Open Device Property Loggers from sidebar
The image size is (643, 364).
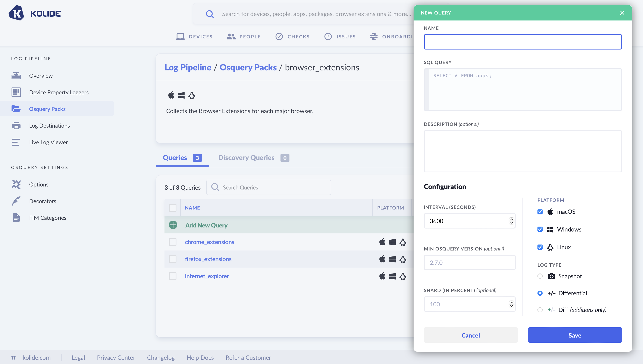pyautogui.click(x=59, y=92)
